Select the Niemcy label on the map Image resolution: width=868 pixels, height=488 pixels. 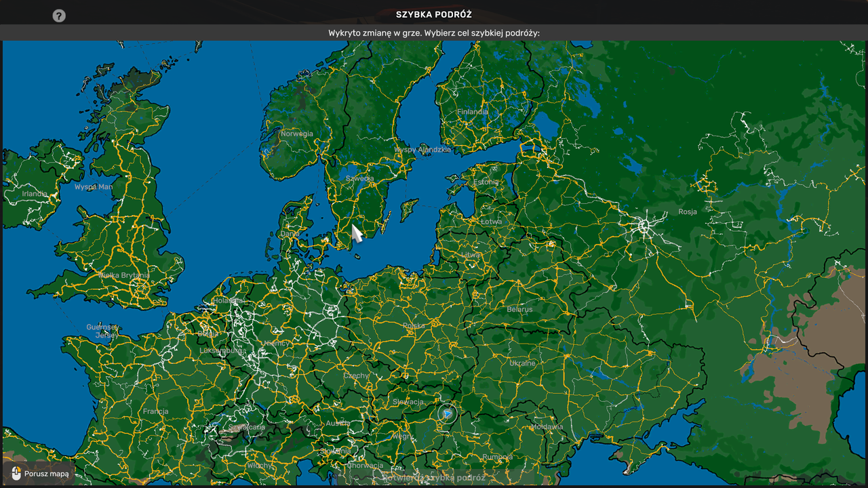(276, 343)
